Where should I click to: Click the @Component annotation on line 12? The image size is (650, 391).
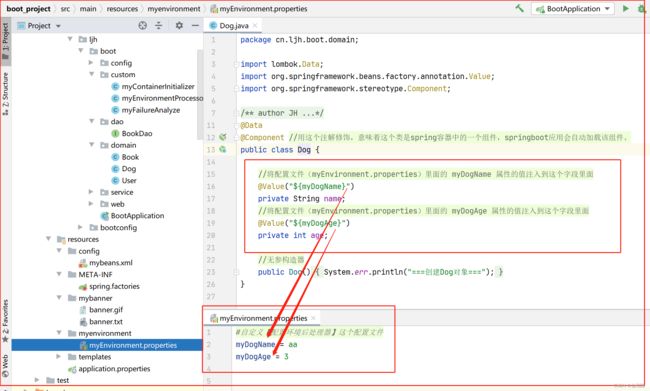coord(262,137)
